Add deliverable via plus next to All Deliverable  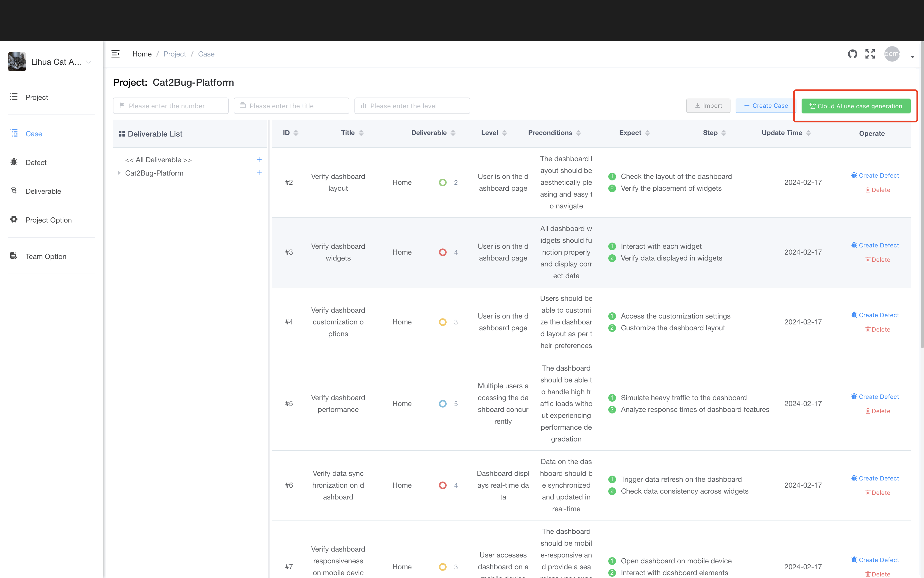259,159
